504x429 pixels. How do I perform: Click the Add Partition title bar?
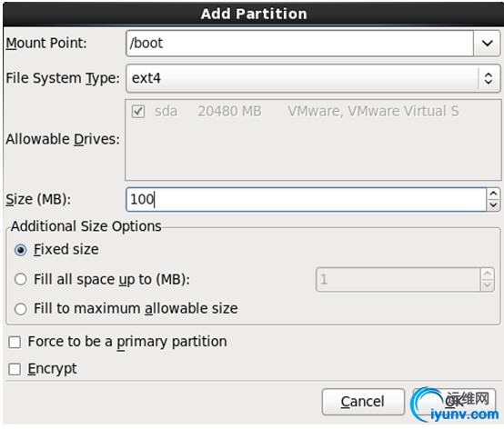[x=253, y=14]
